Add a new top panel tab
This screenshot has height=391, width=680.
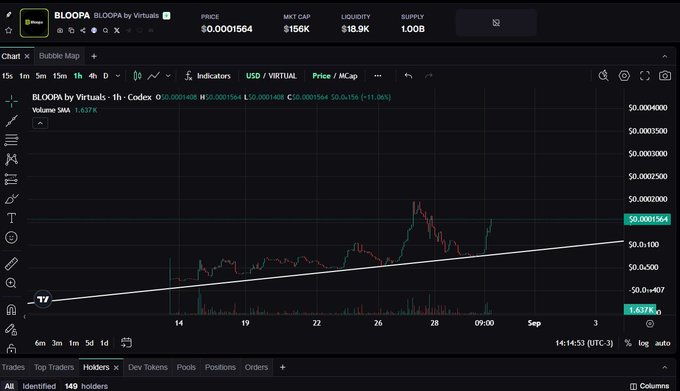click(x=94, y=56)
